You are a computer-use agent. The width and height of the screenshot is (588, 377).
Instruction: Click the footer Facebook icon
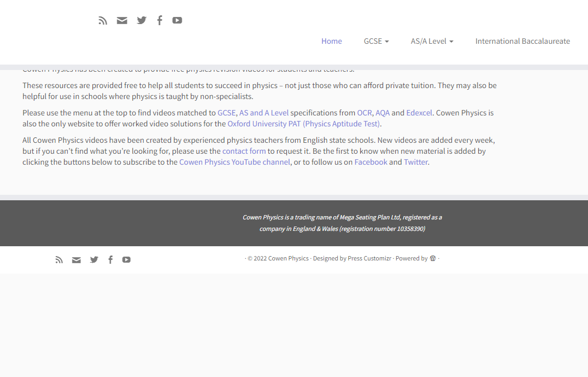coord(110,259)
